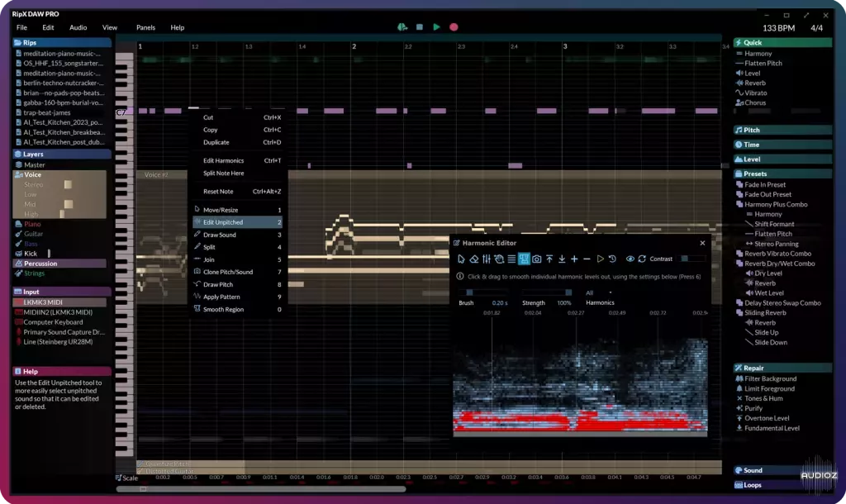Click the history clock icon in Harmonic Editor
Viewport: 846px width, 504px height.
tap(612, 259)
